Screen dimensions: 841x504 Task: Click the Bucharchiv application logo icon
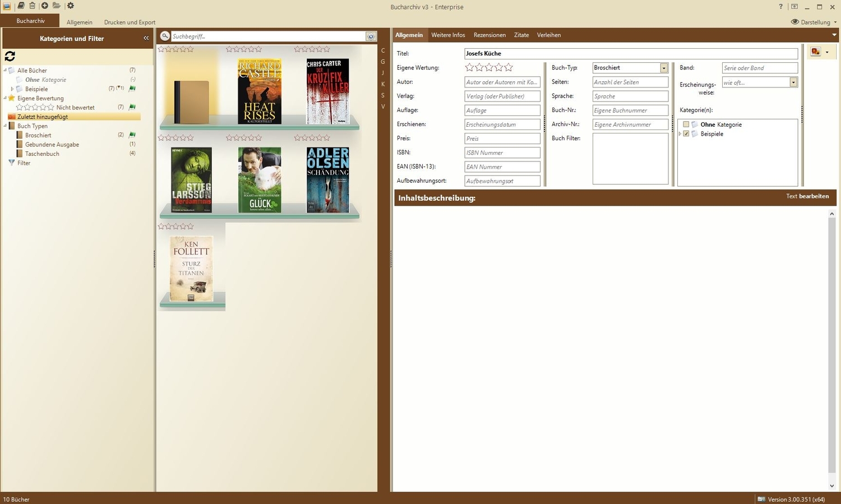coord(7,6)
